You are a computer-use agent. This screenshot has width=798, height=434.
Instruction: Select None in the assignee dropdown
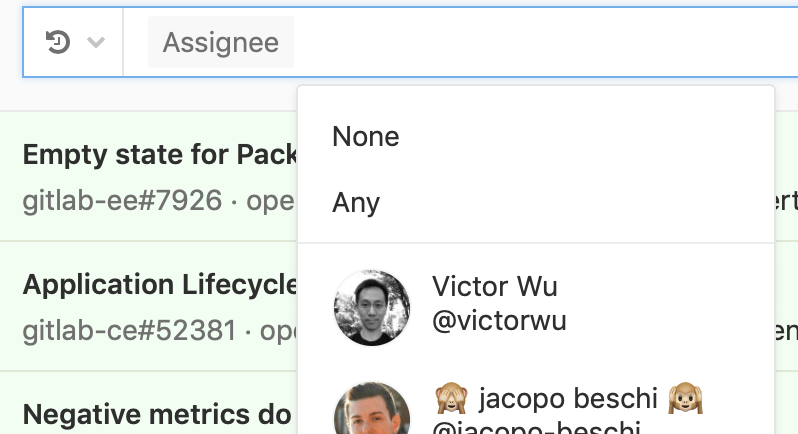coord(366,136)
